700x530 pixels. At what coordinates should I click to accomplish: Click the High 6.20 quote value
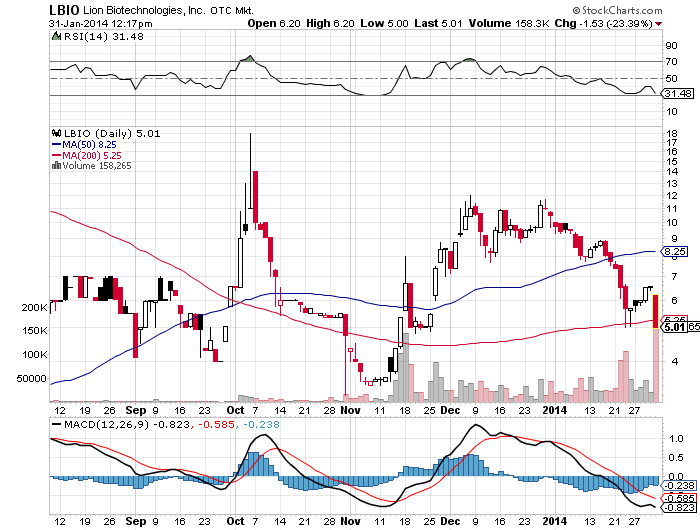330,23
